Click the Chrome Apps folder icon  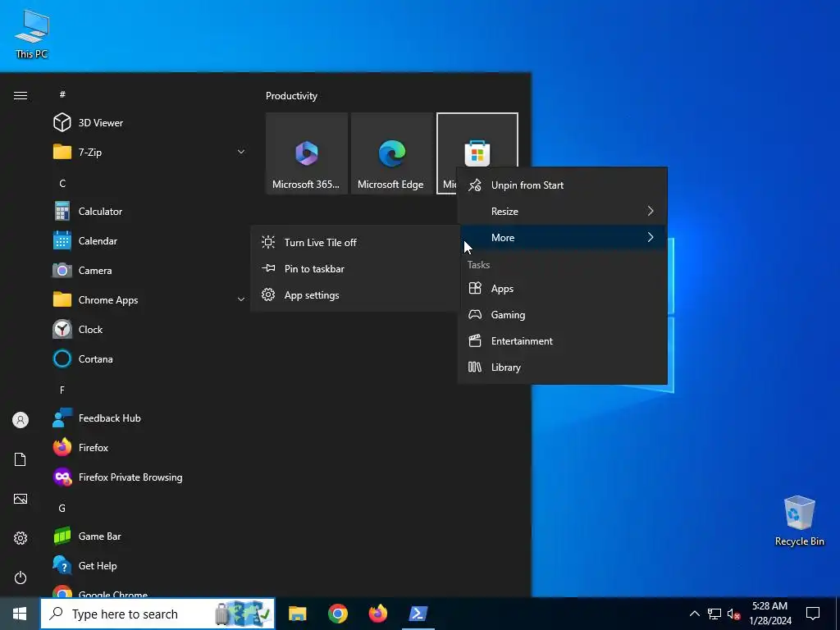coord(62,299)
